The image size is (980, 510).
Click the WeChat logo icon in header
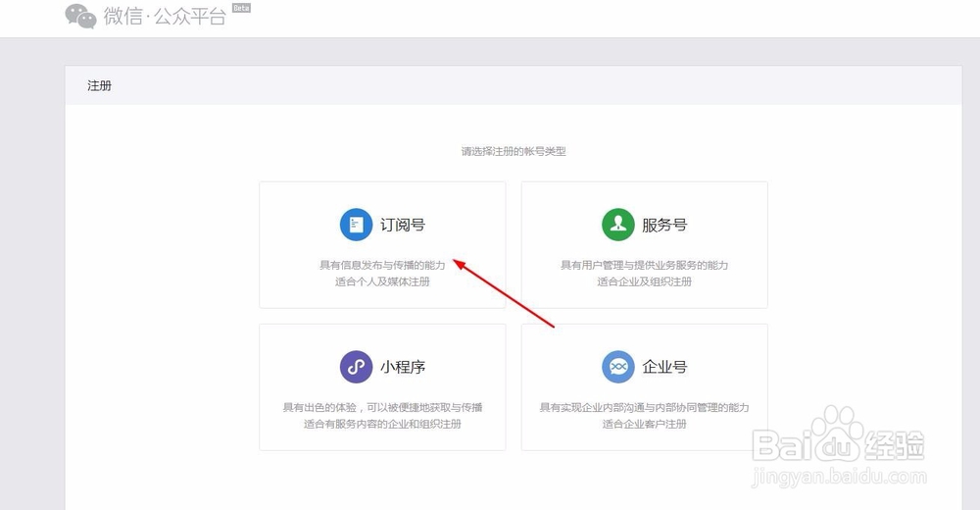tap(80, 17)
